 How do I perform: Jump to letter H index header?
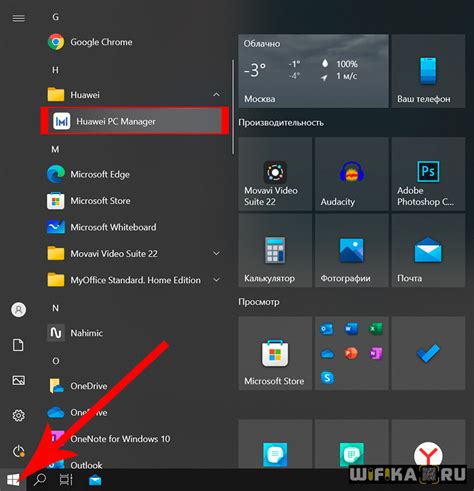point(56,70)
